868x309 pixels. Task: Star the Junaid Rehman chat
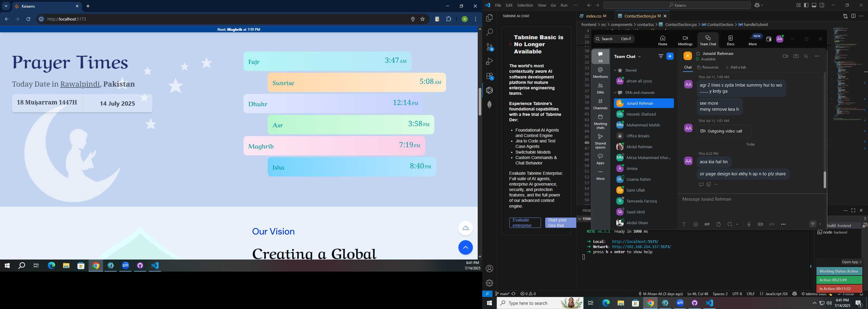pos(698,54)
